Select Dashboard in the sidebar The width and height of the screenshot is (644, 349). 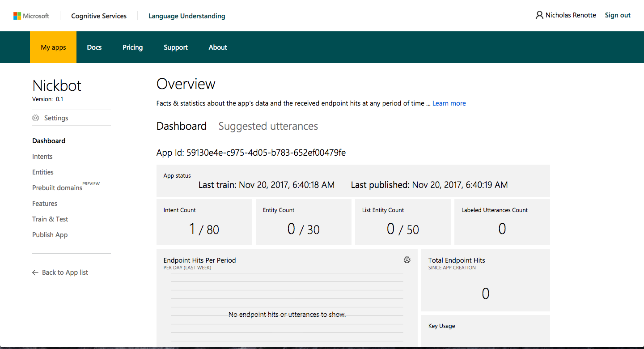click(x=49, y=141)
